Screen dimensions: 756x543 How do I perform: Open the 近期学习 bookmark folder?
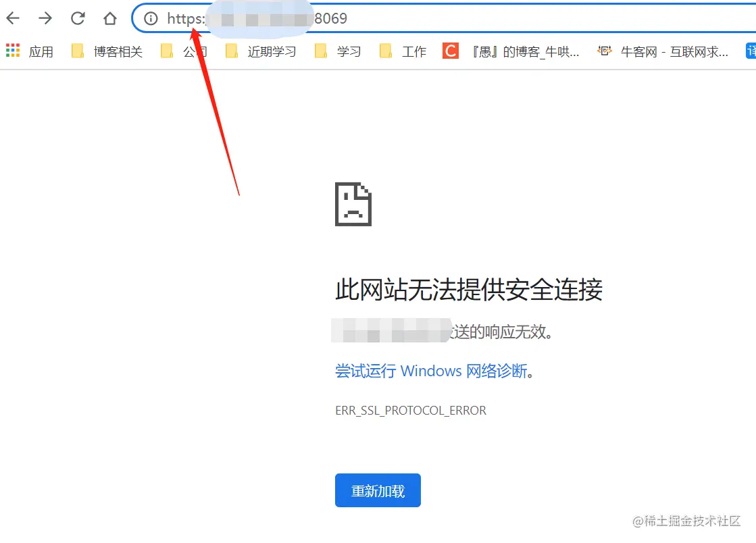(261, 51)
